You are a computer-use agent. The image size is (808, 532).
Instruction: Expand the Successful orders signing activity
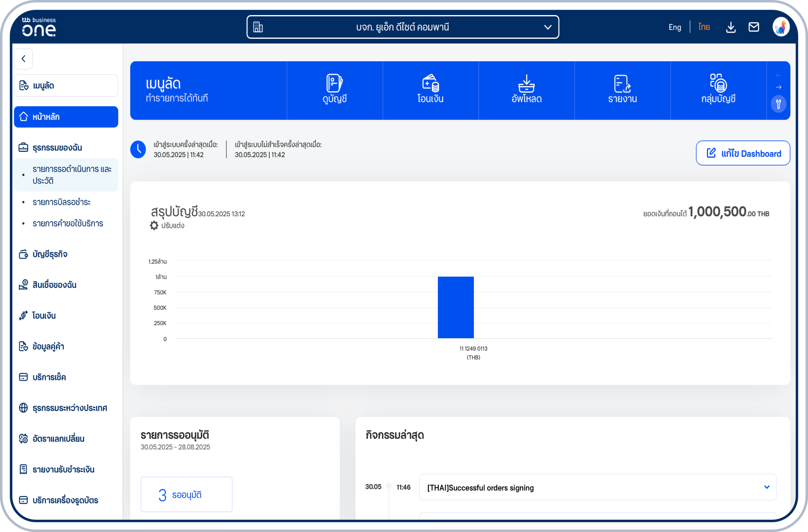click(766, 487)
